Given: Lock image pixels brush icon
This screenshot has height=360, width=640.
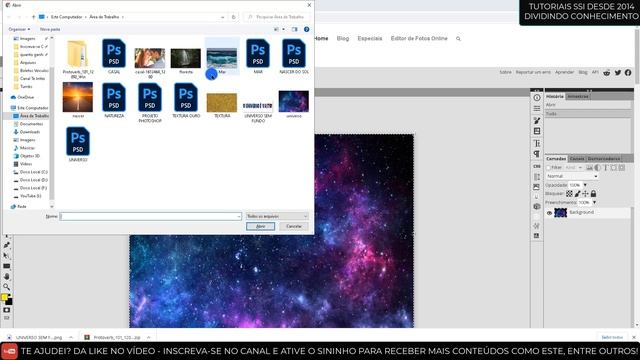Looking at the screenshot, I should pos(577,193).
